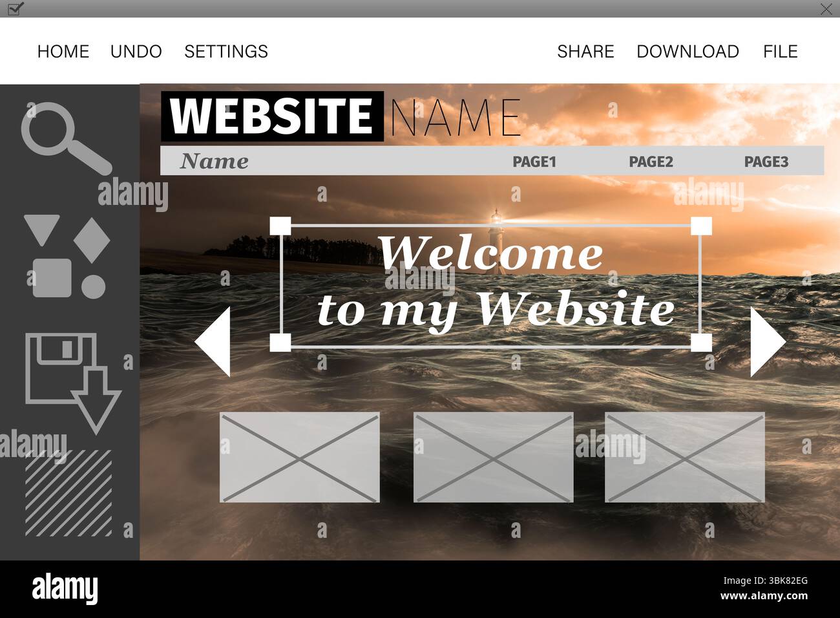
Task: Go to next slide with right arrow
Action: click(x=768, y=341)
